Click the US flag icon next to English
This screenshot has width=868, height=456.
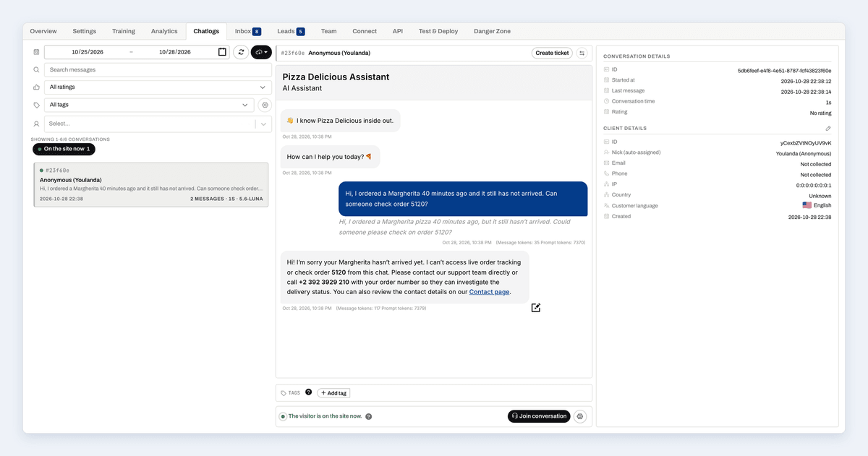(x=807, y=205)
